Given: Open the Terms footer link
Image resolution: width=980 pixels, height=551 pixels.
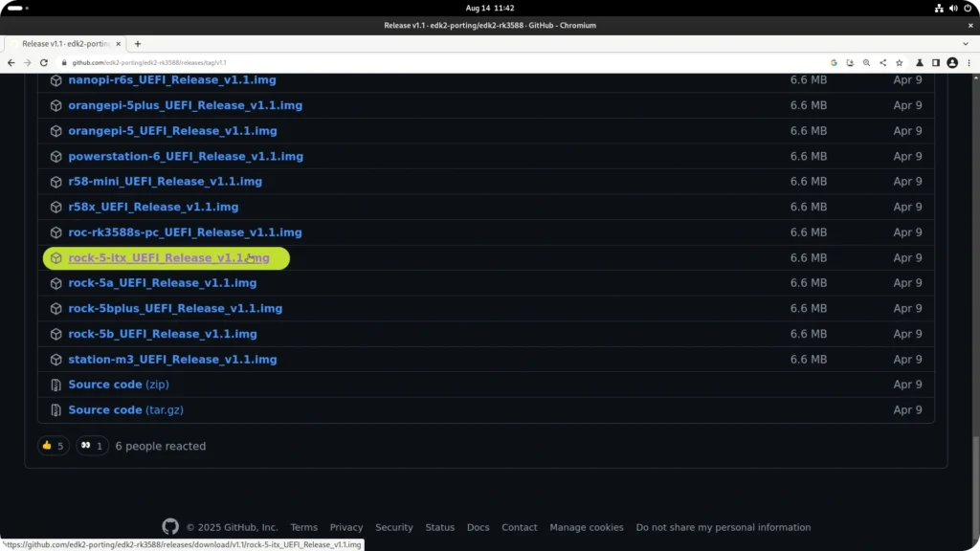Looking at the screenshot, I should coord(303,527).
